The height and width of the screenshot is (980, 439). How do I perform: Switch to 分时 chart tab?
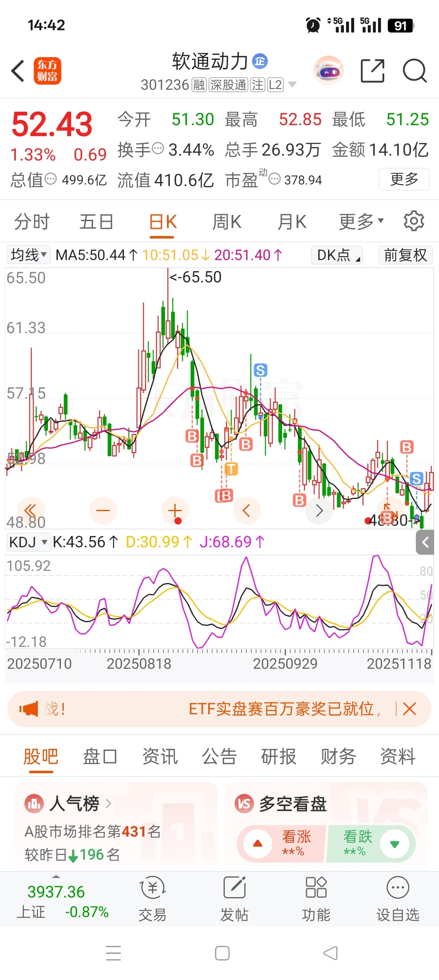[32, 221]
